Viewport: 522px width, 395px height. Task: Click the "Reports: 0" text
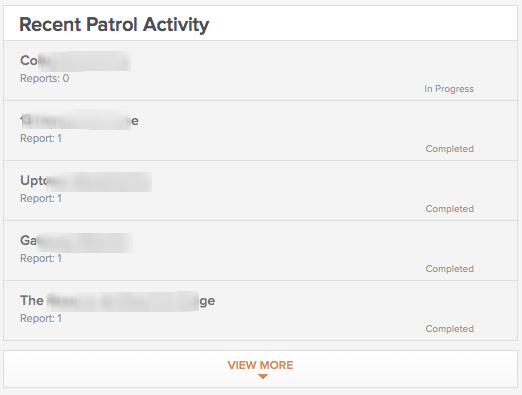(45, 78)
